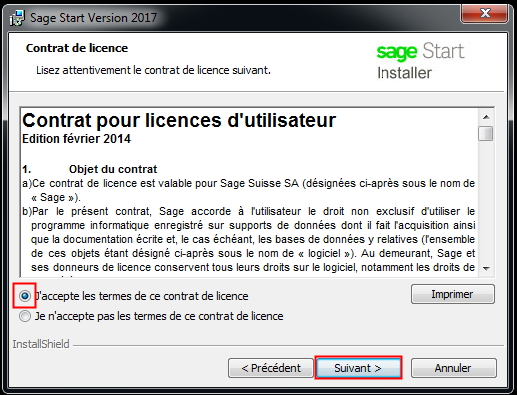517x395 pixels.
Task: Select "Je n'accepte pas les termes" radio button
Action: [x=25, y=316]
